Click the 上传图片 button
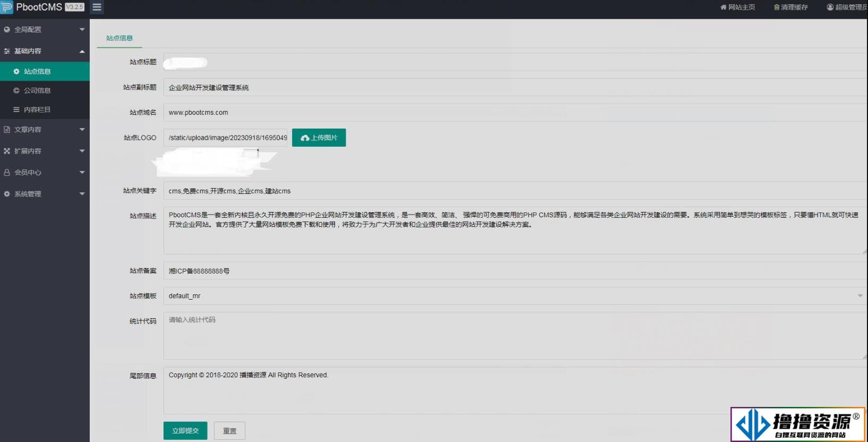 coord(319,138)
